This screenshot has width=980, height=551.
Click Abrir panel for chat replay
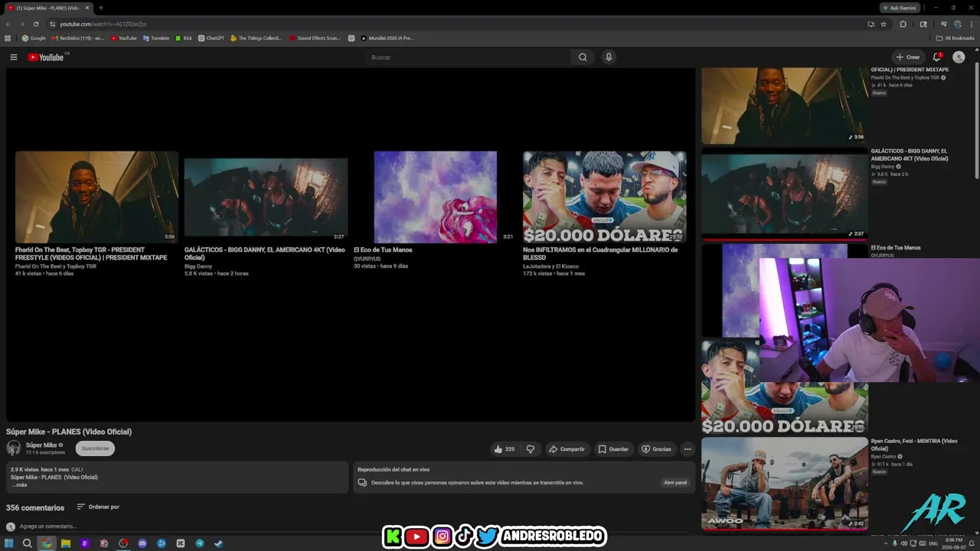[x=675, y=483]
